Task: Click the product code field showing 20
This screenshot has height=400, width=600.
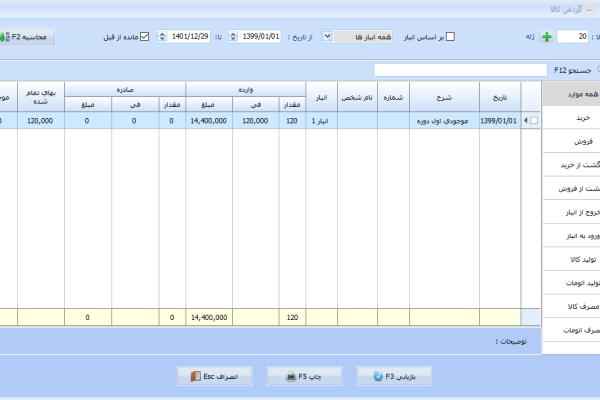Action: pos(572,37)
